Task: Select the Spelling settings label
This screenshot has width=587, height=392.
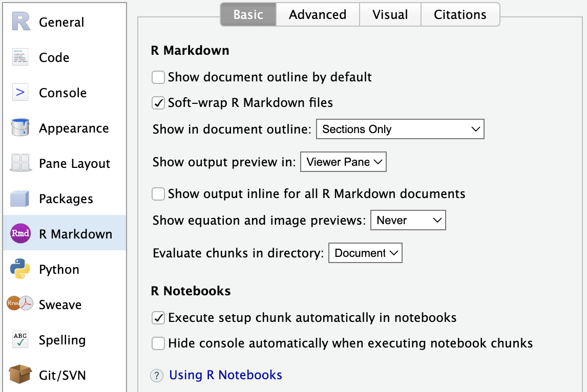Action: (62, 340)
